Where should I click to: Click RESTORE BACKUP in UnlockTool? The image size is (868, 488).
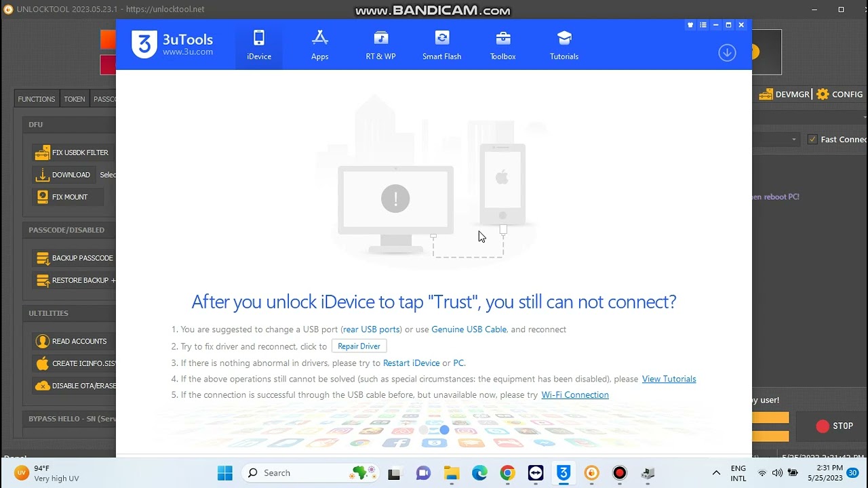point(75,281)
